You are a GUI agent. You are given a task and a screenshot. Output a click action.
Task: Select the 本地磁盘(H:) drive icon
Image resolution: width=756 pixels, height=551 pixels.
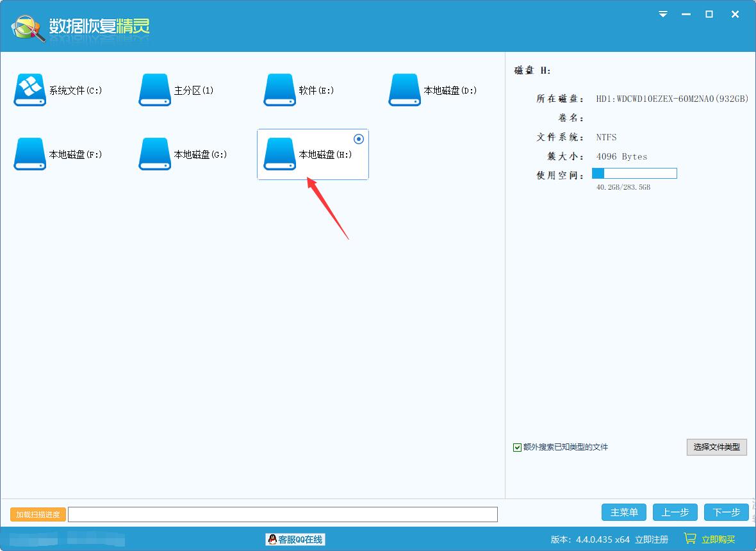(x=279, y=154)
